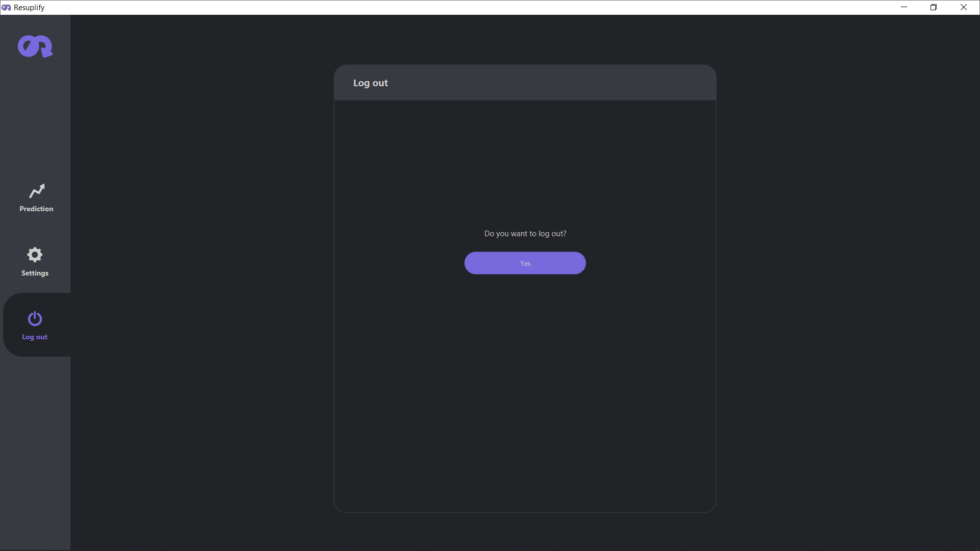This screenshot has width=980, height=551.
Task: Select the Log out text label in sidebar
Action: coord(35,337)
